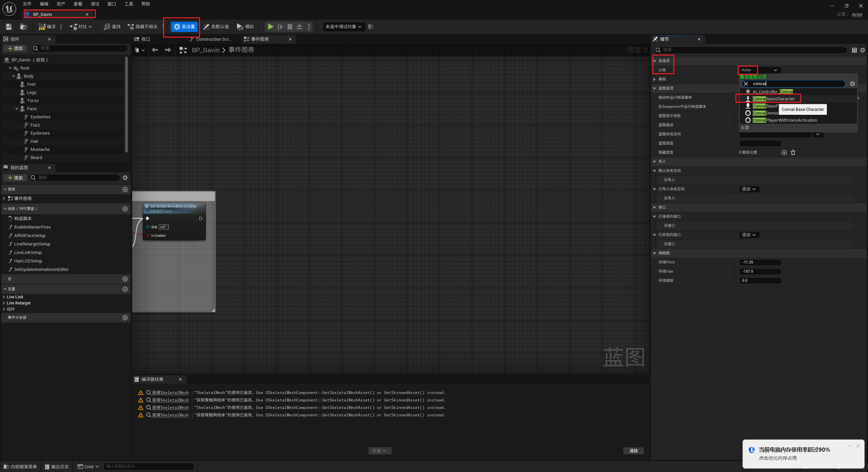Empty the 隐藏类型 array with trash icon
Viewport: 868px width, 472px height.
click(793, 153)
